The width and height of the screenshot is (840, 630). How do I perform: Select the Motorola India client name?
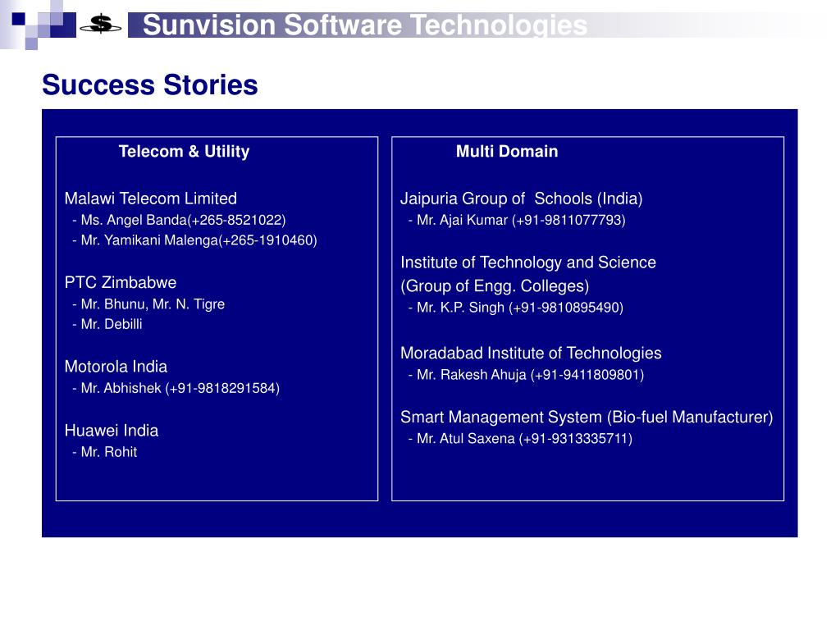(x=116, y=367)
